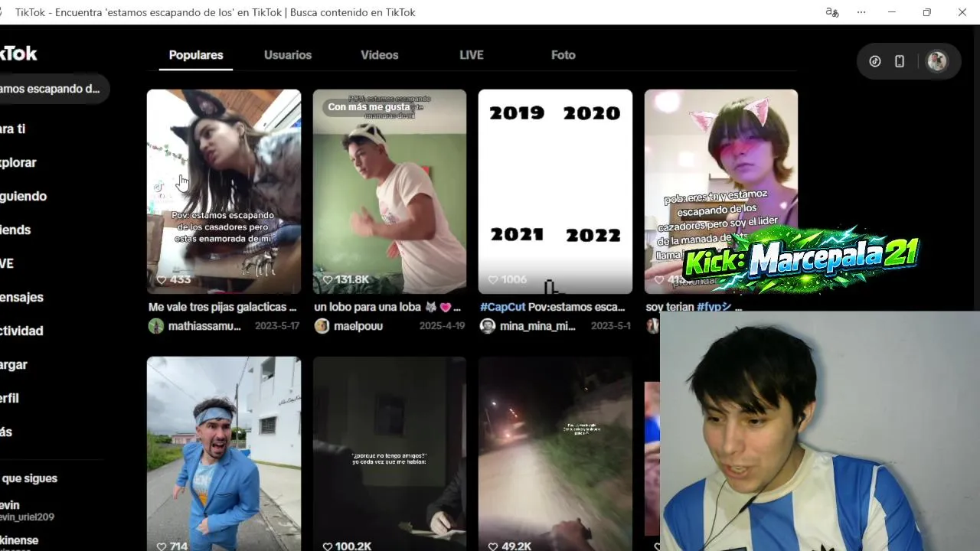
Task: Open Actividad in the sidebar
Action: pyautogui.click(x=21, y=331)
